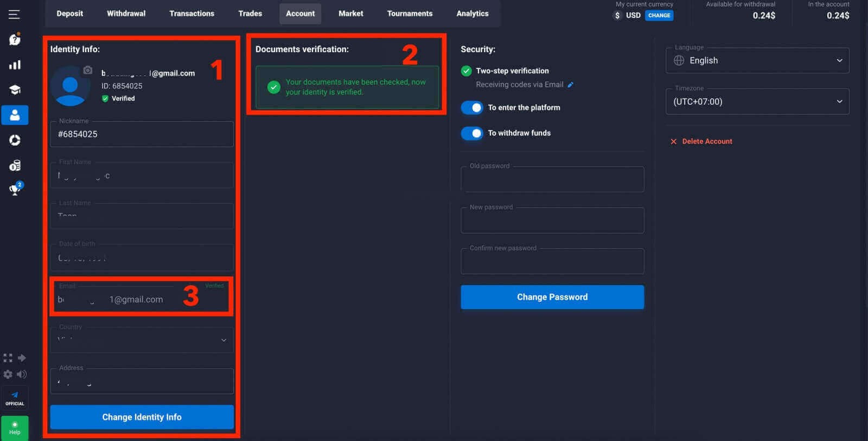Go to the Tournaments tab

[x=410, y=14]
